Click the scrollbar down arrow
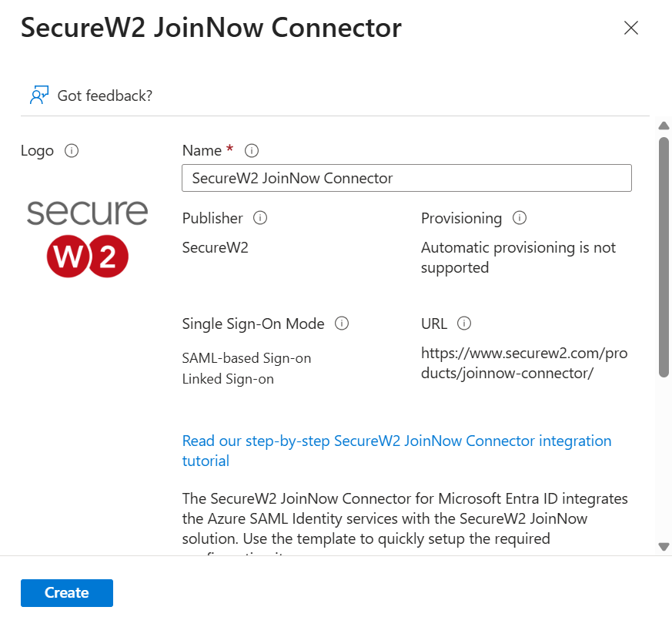 (664, 547)
